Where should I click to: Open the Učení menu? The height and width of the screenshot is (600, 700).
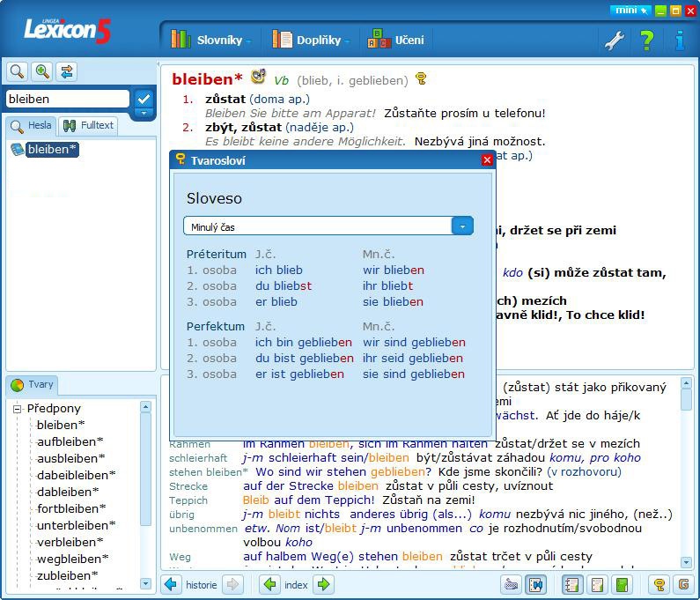click(x=396, y=40)
